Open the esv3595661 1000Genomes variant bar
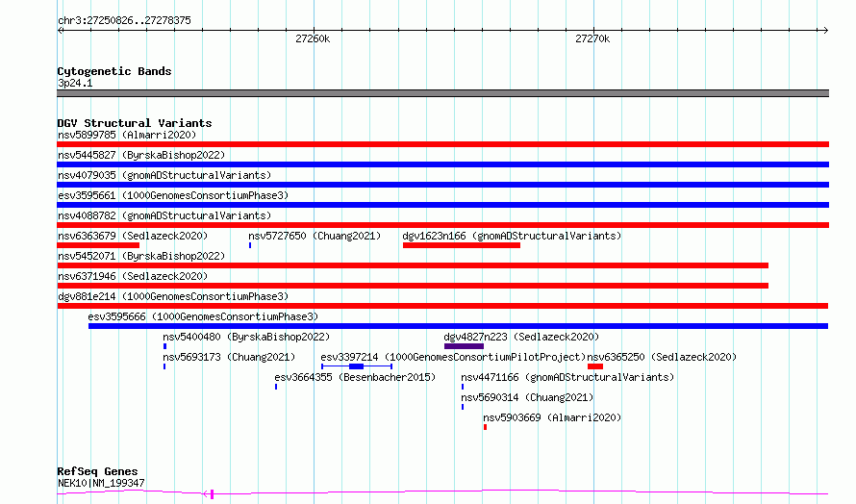 (442, 205)
